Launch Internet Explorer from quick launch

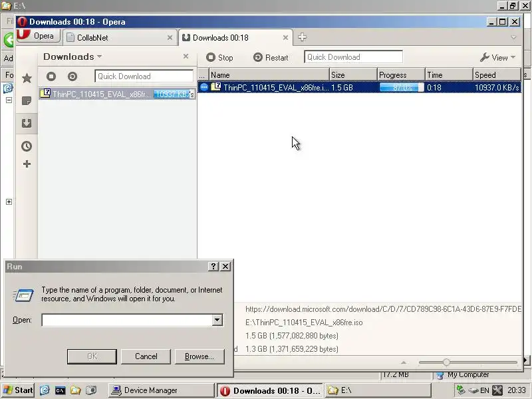tap(45, 390)
